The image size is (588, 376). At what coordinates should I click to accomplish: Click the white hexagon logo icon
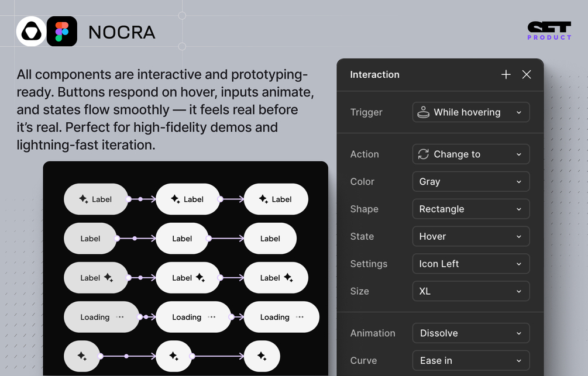click(31, 32)
